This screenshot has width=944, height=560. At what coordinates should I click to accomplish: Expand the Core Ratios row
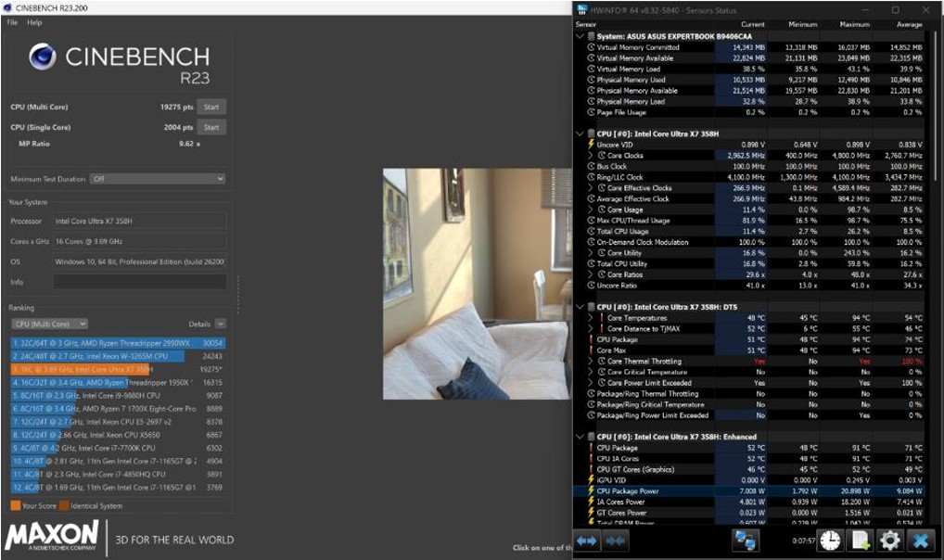click(x=592, y=274)
